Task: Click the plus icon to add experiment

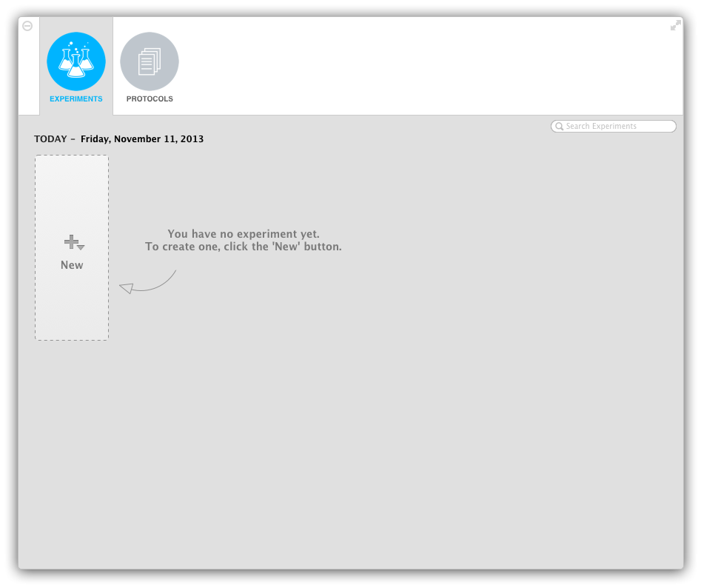Action: click(71, 241)
